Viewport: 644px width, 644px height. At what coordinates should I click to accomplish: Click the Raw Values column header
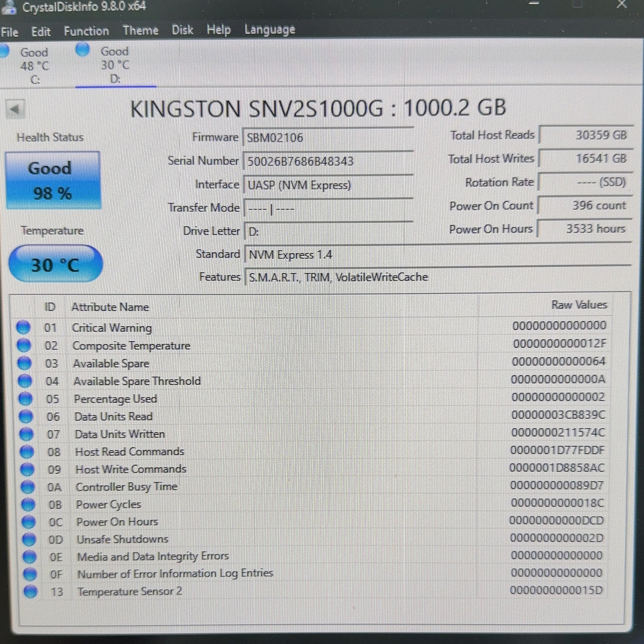click(579, 305)
